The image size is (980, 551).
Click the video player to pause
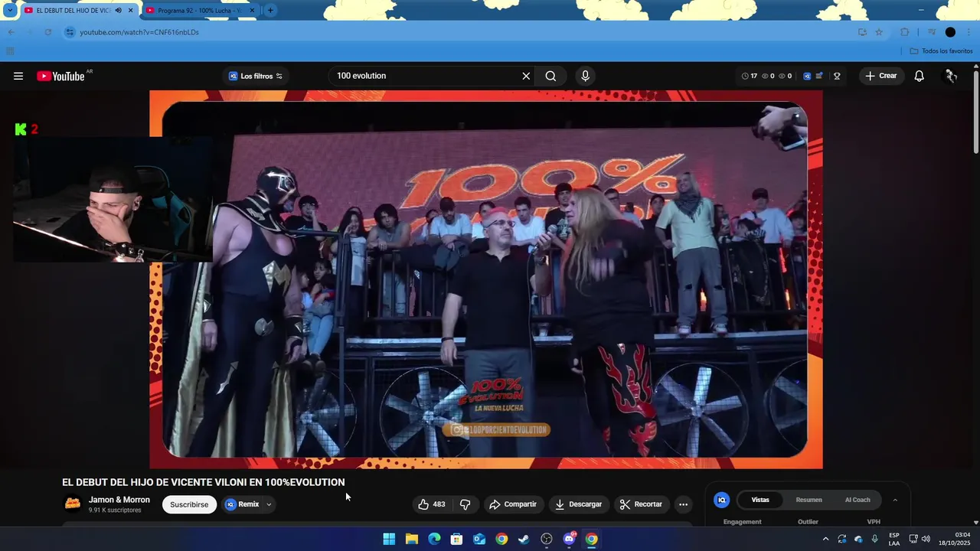[485, 279]
